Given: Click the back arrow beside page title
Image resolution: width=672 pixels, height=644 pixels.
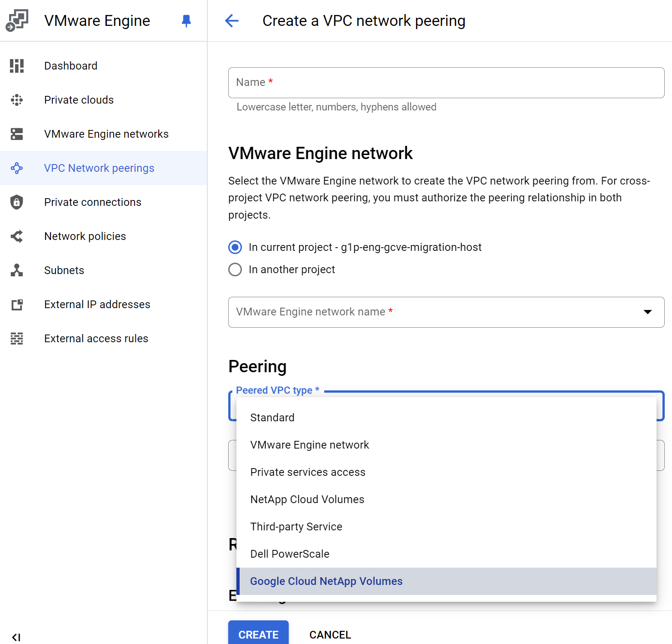Looking at the screenshot, I should pos(232,21).
